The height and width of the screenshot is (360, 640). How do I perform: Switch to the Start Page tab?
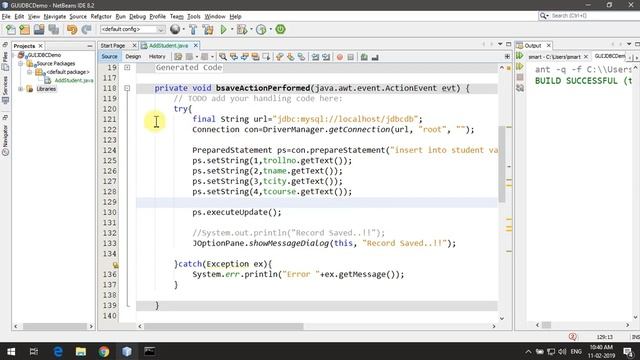(113, 45)
